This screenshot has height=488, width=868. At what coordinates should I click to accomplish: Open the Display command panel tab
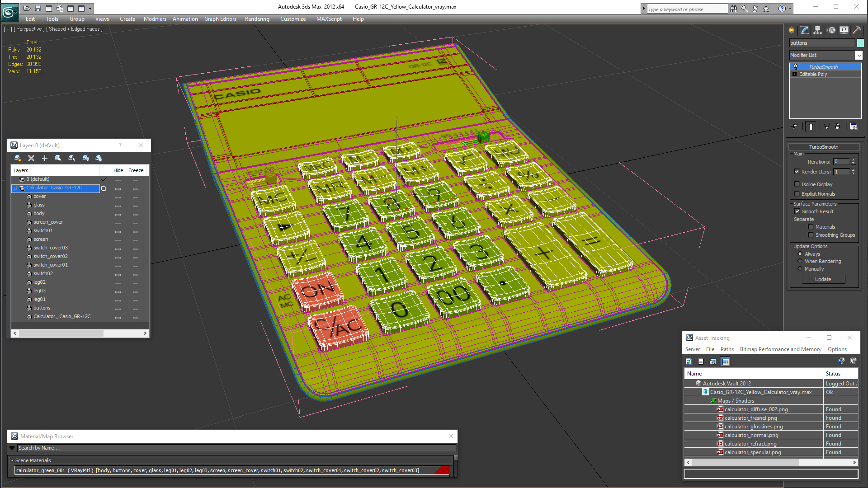[x=844, y=30]
